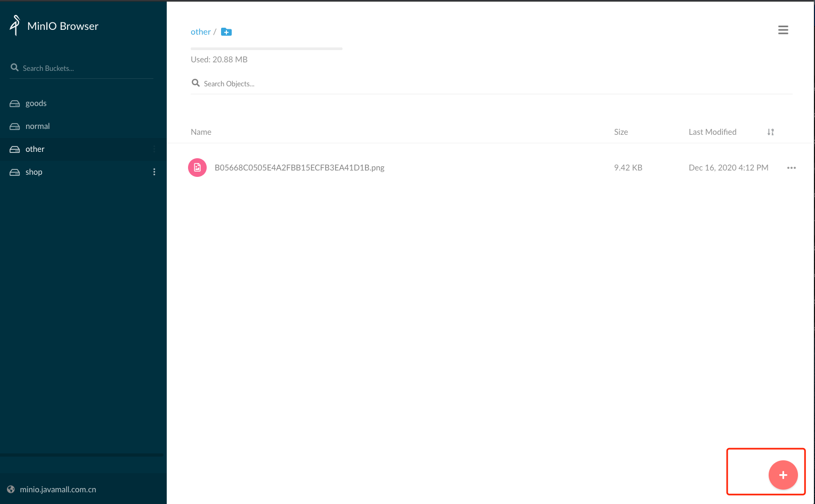This screenshot has height=504, width=815.
Task: Click the MinIO Browser title text
Action: [63, 26]
